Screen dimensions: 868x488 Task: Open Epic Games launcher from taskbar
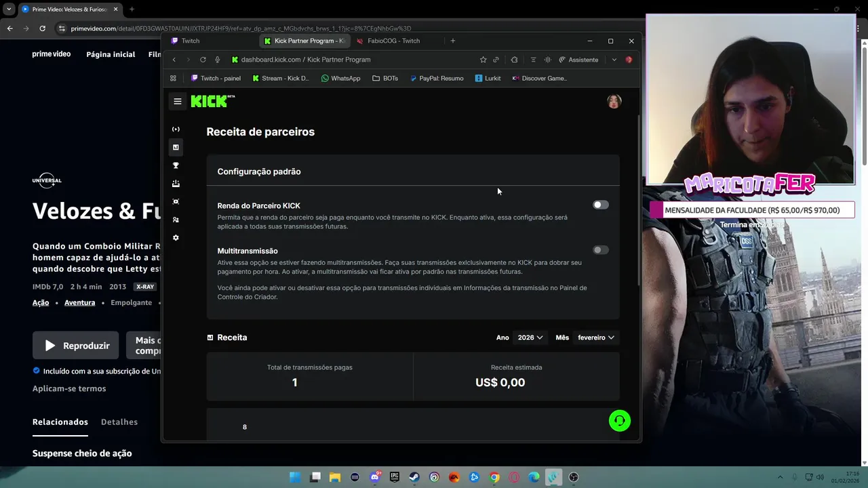pyautogui.click(x=395, y=477)
